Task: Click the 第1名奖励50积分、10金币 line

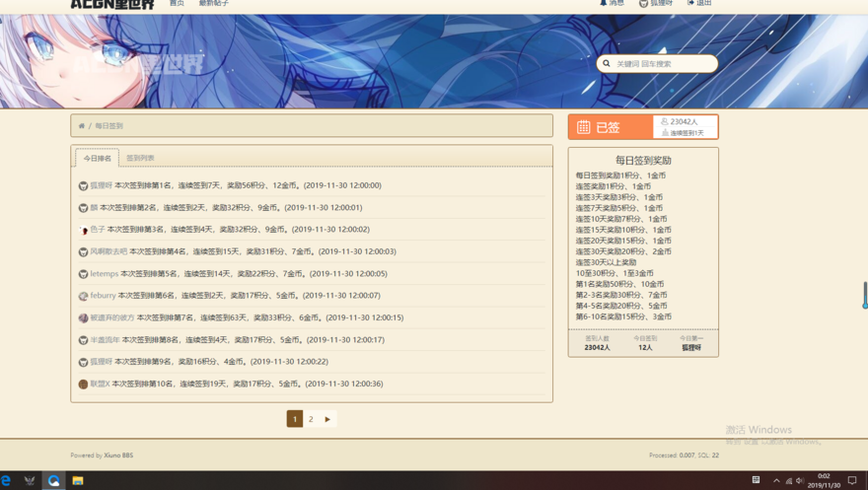Action: [x=620, y=284]
